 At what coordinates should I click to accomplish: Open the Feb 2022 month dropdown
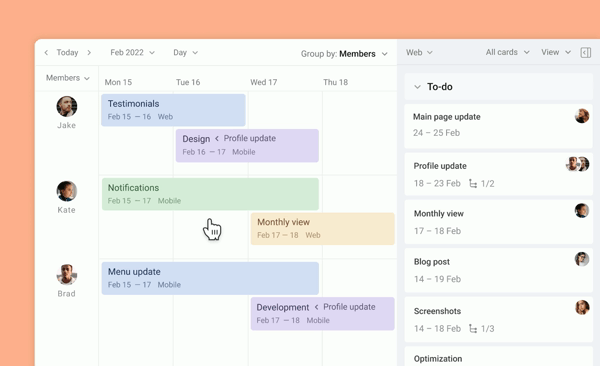[132, 52]
